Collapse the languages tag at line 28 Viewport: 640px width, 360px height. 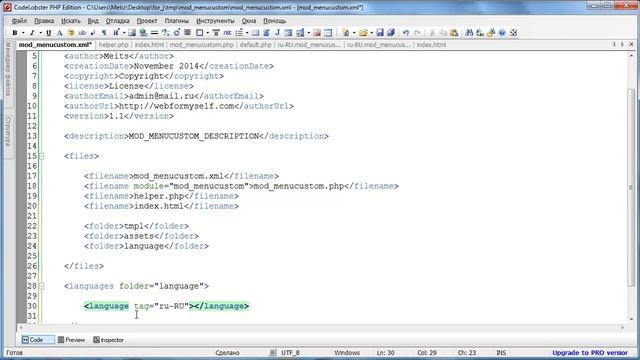point(41,286)
